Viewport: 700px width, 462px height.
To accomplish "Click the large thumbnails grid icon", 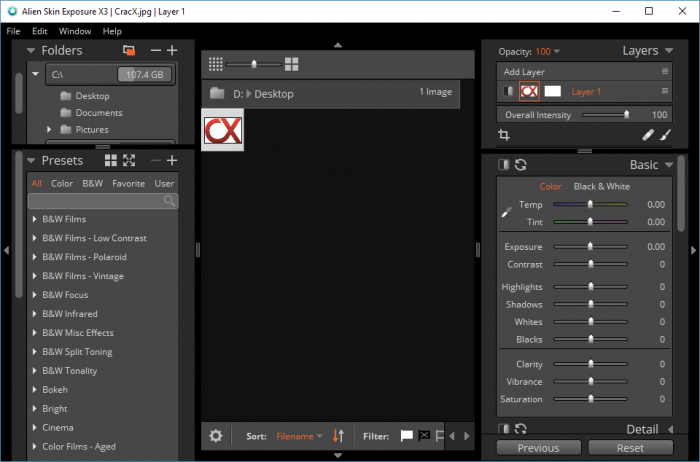I will (292, 64).
